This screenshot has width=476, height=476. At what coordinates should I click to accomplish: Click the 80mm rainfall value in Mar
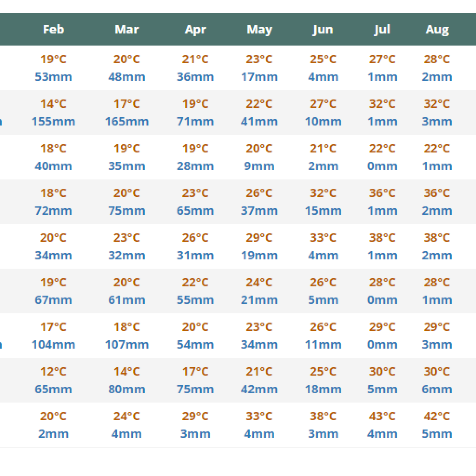126,389
